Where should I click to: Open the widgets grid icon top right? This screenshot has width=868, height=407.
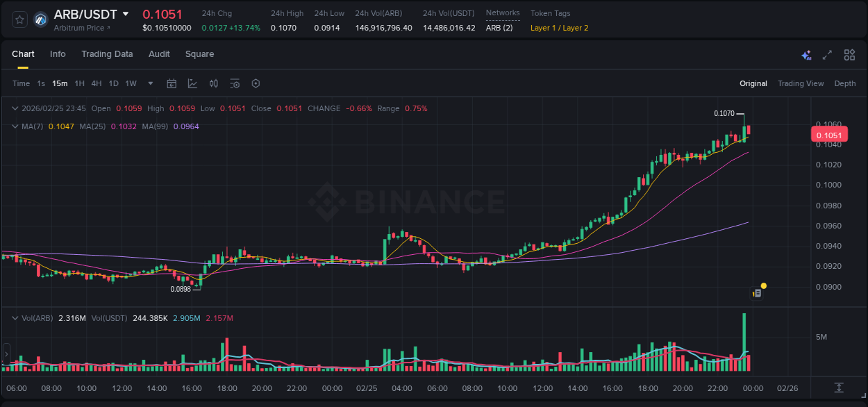coord(849,55)
